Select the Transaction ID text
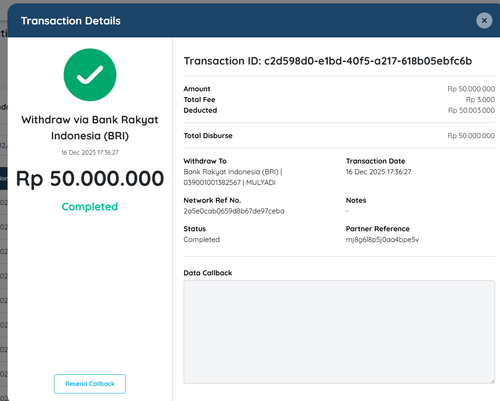Screen dimensions: 500x401 pyautogui.click(x=328, y=61)
